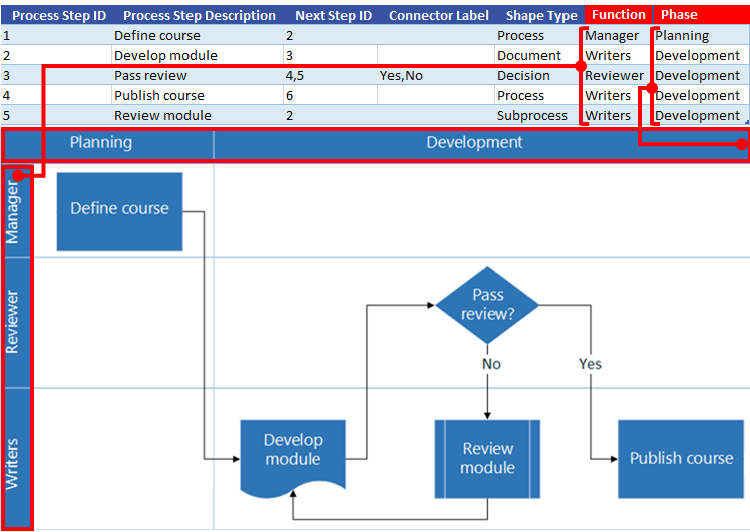Click the "Yes,No" connector label cell

click(x=401, y=75)
